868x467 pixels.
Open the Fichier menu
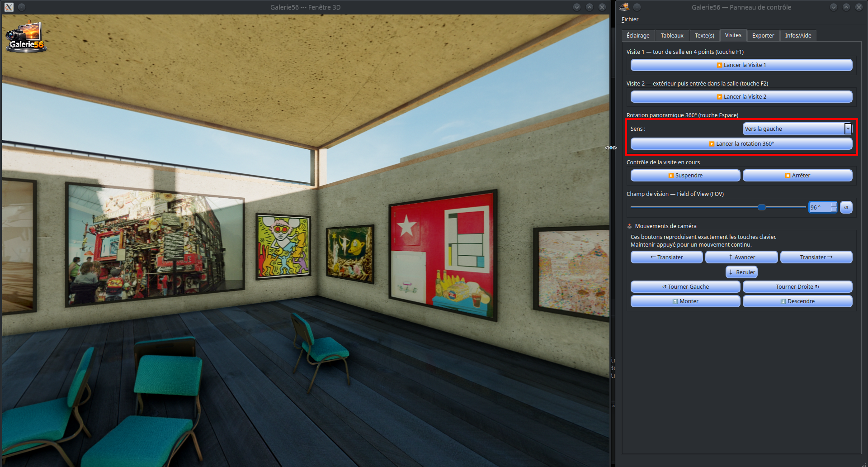click(x=630, y=19)
